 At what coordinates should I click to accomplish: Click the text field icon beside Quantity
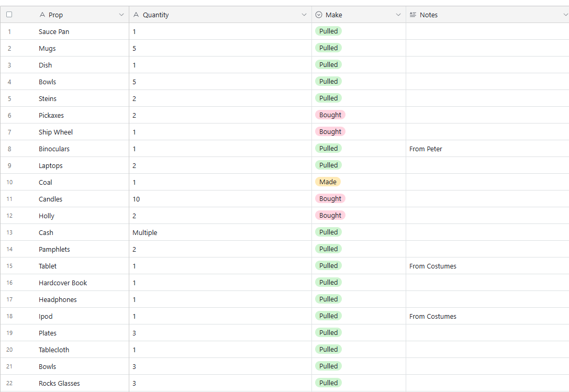point(137,15)
